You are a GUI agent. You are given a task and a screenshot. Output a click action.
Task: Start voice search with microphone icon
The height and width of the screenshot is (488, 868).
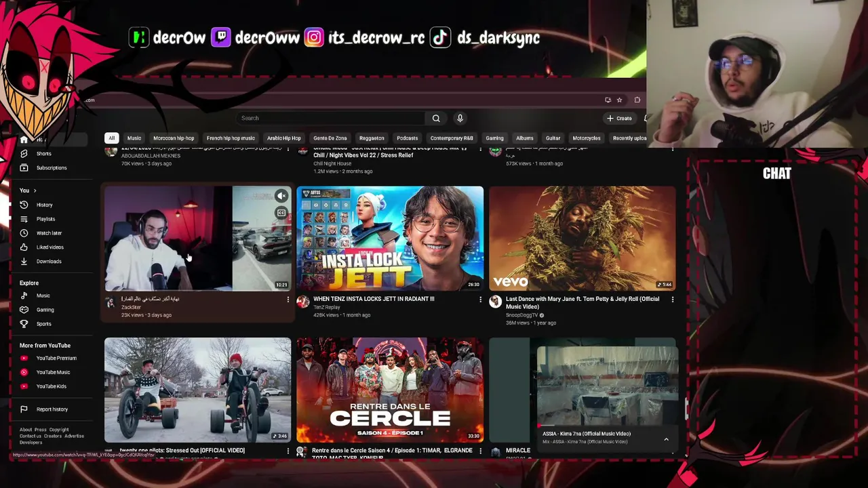point(460,119)
